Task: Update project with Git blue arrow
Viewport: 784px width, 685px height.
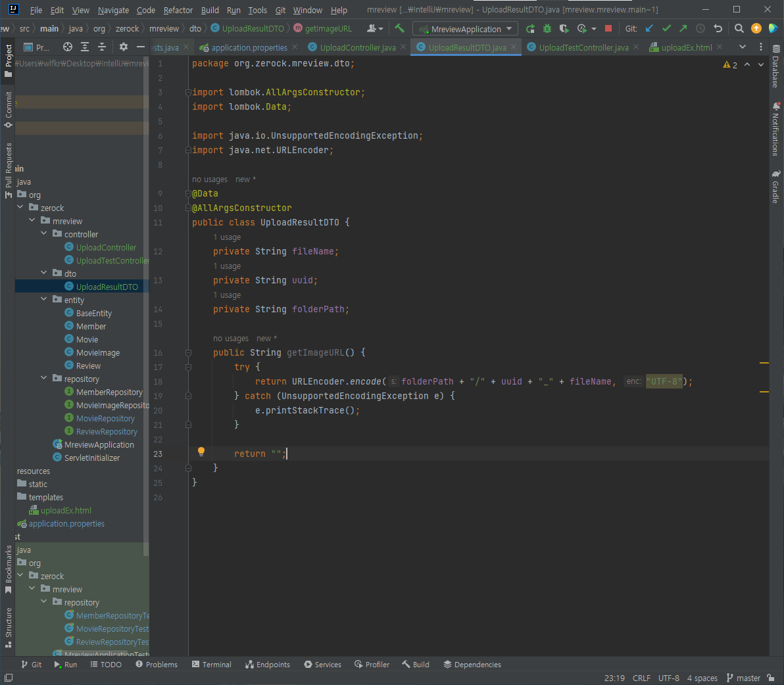Action: point(650,28)
